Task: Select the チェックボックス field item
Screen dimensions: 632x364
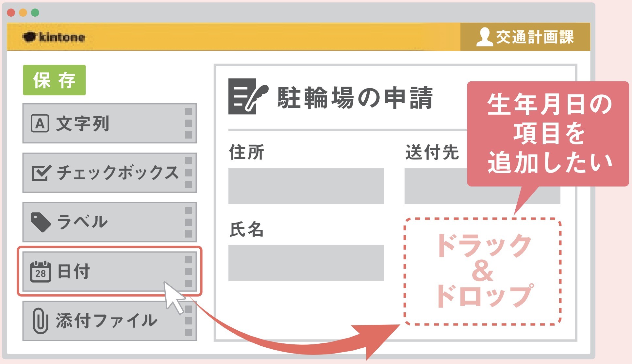Action: pos(109,173)
